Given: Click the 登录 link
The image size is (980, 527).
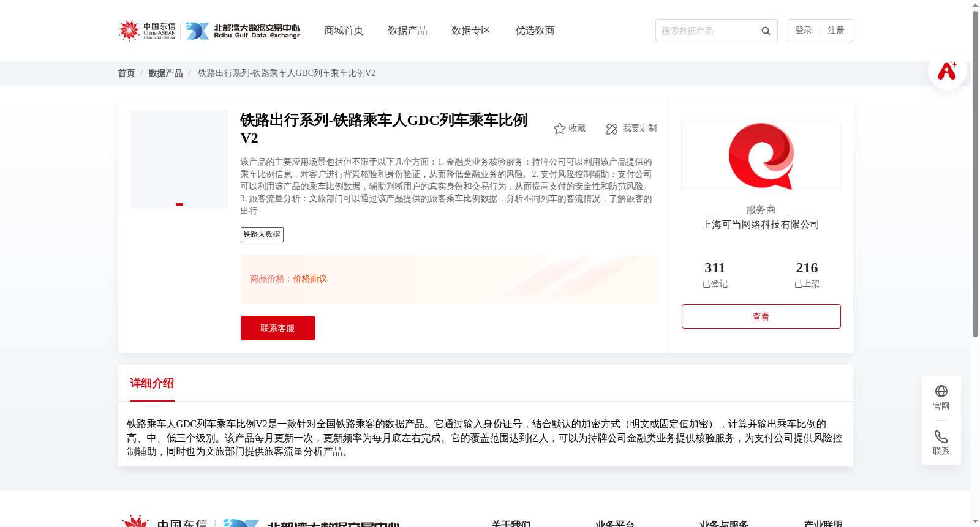Looking at the screenshot, I should pyautogui.click(x=804, y=31).
